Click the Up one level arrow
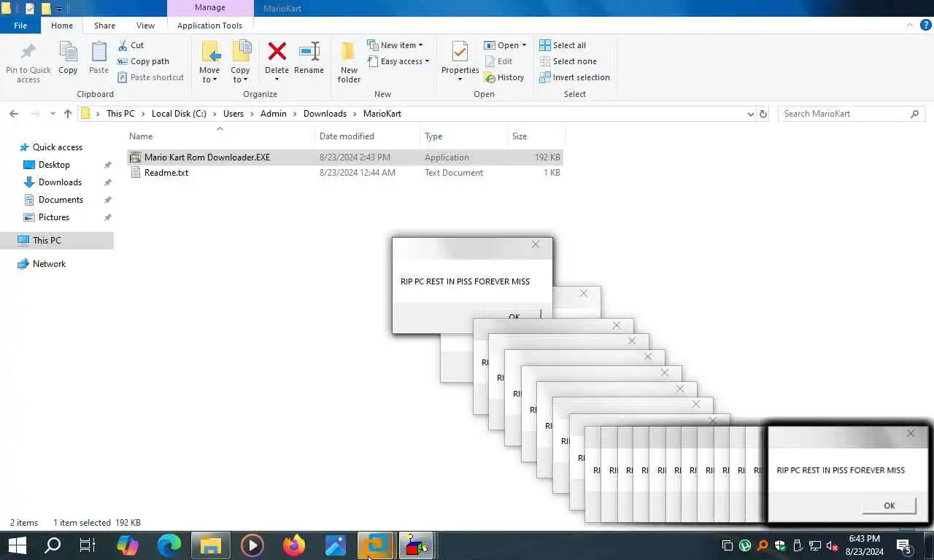Viewport: 934px width, 560px height. click(68, 114)
